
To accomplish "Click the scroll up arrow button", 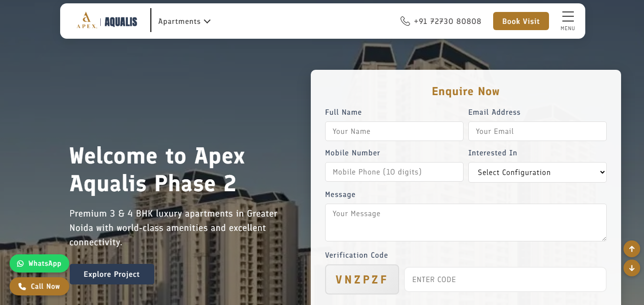I will [x=632, y=249].
